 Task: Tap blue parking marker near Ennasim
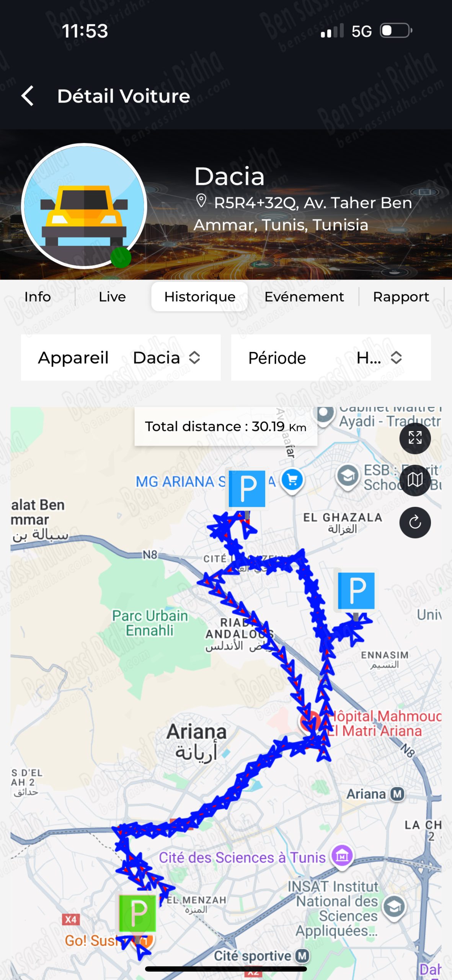(356, 590)
